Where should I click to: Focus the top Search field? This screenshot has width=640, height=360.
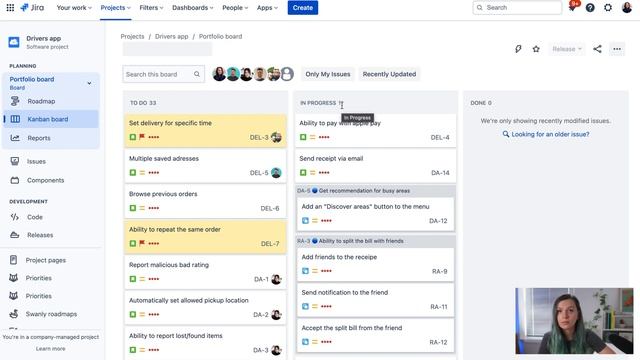click(x=517, y=7)
